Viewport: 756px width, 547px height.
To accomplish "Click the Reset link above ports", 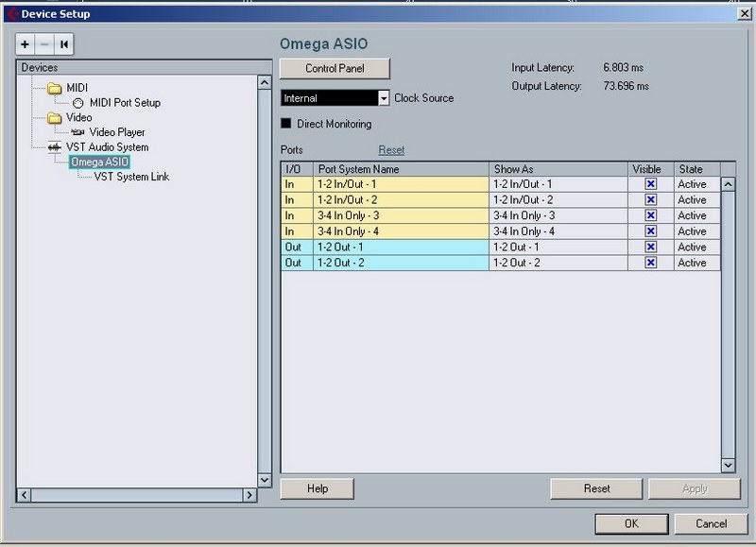I will (391, 150).
